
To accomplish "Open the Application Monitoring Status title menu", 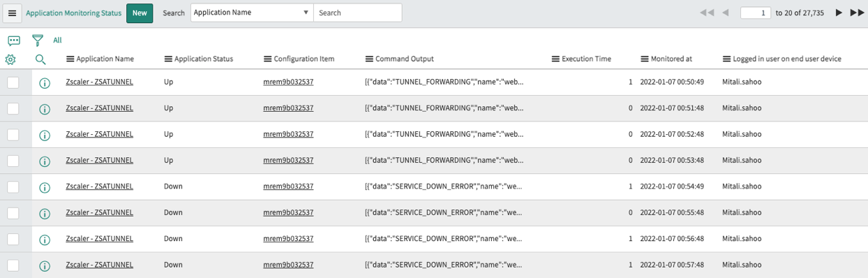I will [73, 13].
